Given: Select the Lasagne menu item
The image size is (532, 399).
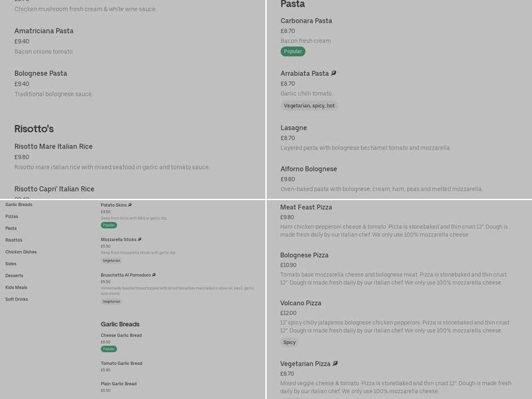Looking at the screenshot, I should click(294, 128).
